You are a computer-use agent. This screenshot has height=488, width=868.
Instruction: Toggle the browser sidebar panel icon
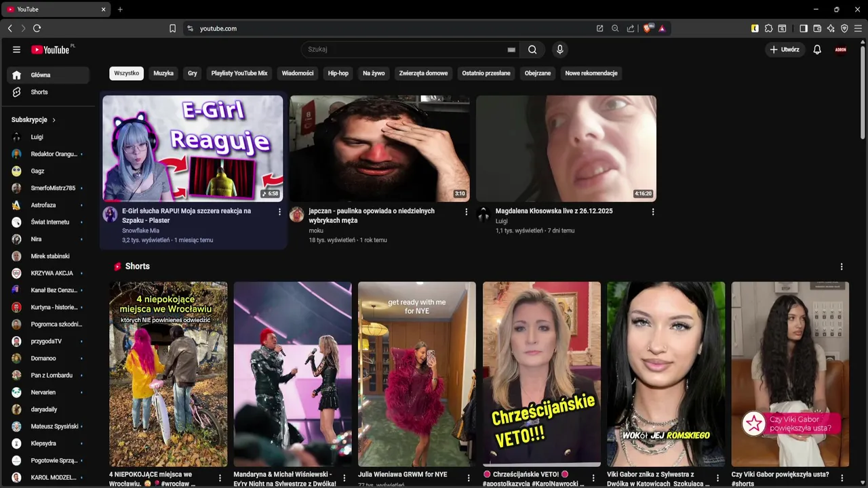pyautogui.click(x=803, y=28)
